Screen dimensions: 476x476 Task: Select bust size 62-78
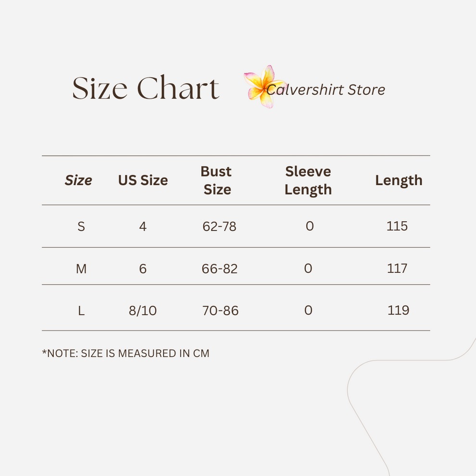coord(219,226)
